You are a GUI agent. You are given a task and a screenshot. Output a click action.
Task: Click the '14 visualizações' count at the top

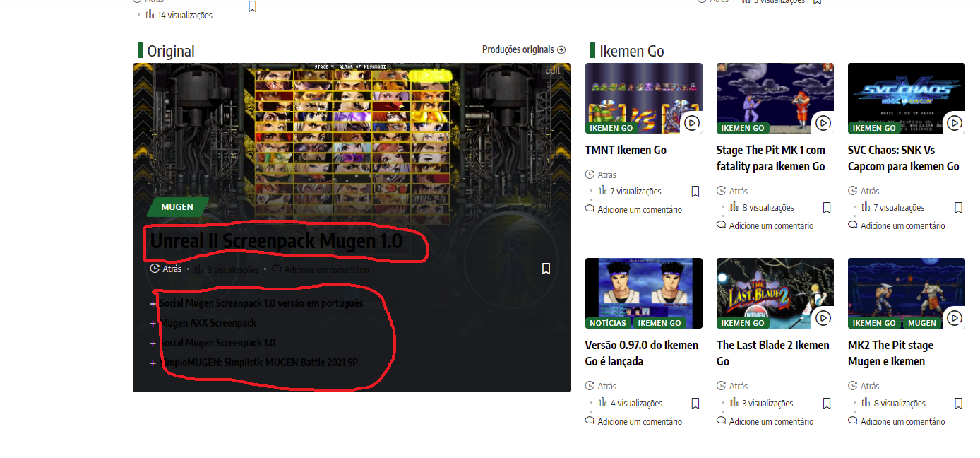click(x=179, y=15)
